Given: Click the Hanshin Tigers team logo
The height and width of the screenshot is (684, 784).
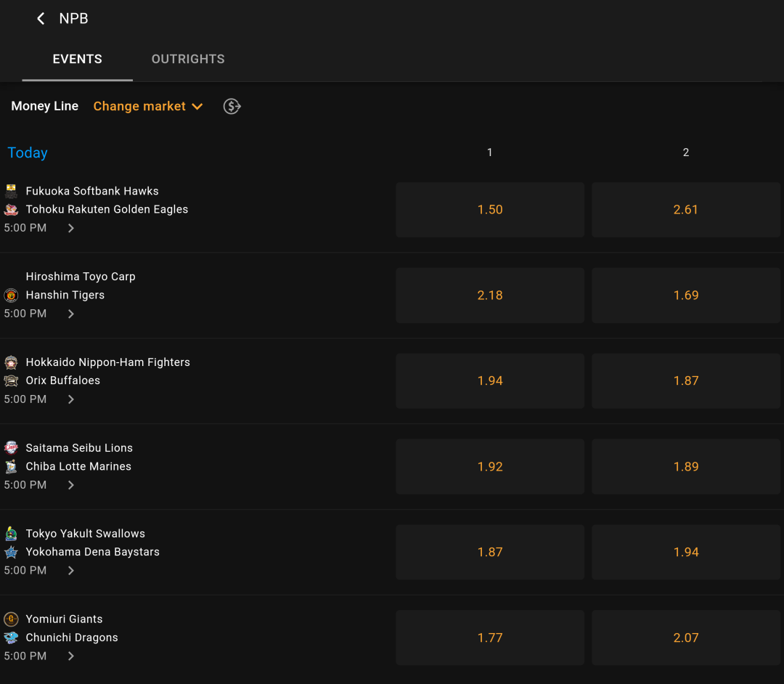Looking at the screenshot, I should [x=11, y=295].
